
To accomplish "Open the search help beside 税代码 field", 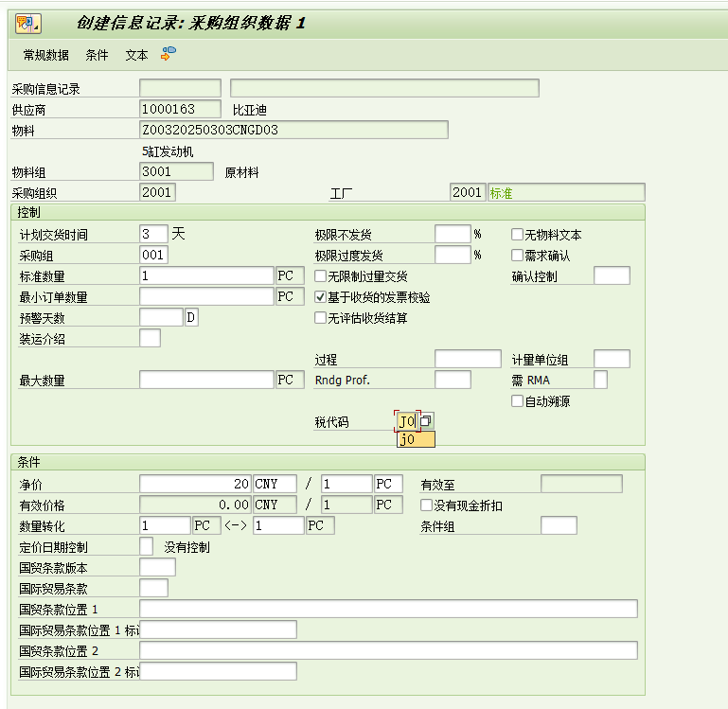I will 428,421.
